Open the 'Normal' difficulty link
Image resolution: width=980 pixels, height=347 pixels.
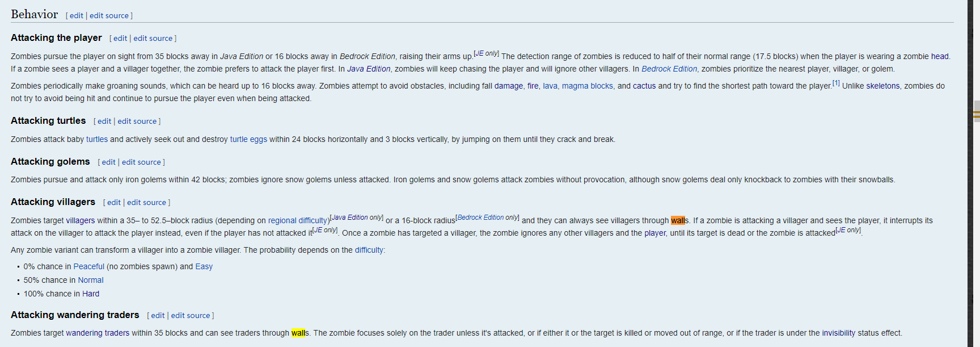pyautogui.click(x=90, y=281)
